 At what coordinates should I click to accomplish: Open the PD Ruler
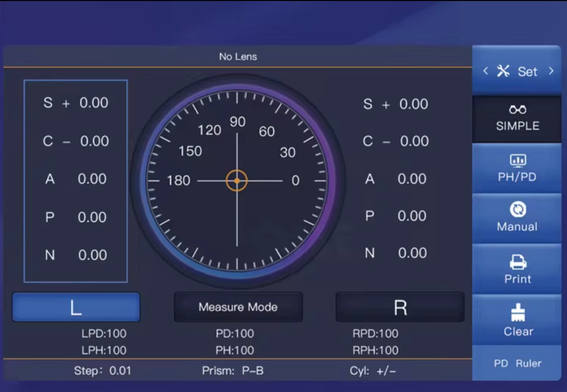point(517,363)
